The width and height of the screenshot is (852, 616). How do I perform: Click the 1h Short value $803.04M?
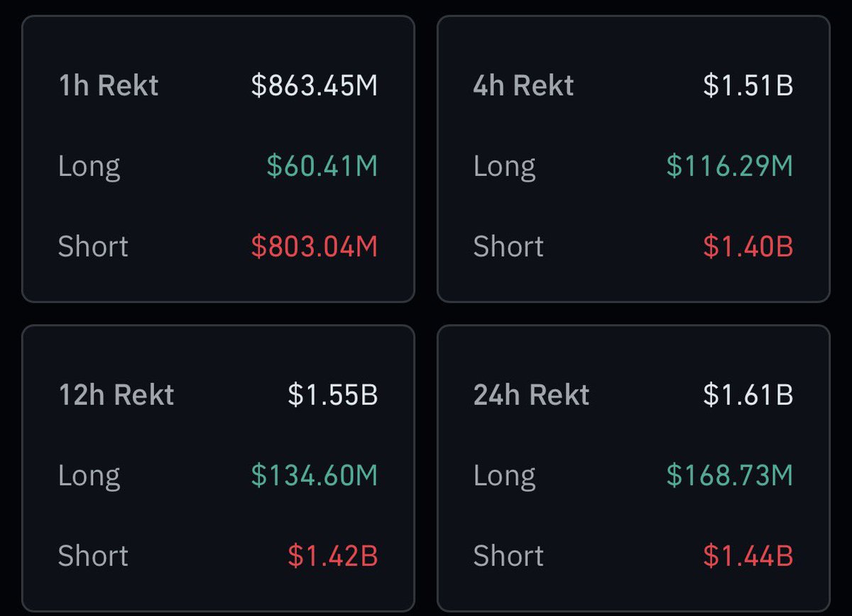pyautogui.click(x=315, y=247)
